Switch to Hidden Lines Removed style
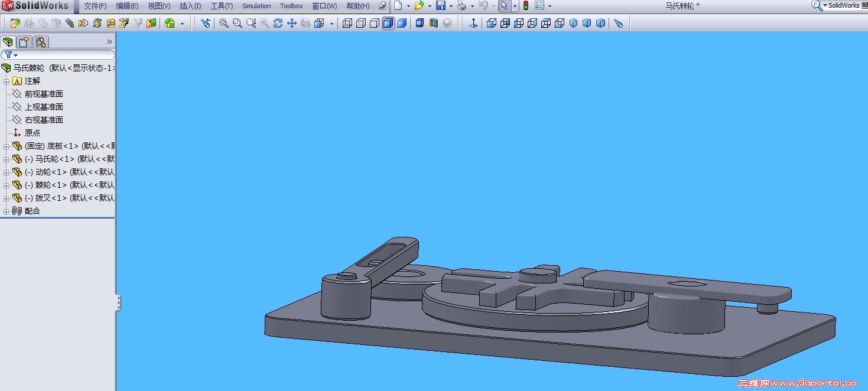 [x=375, y=23]
